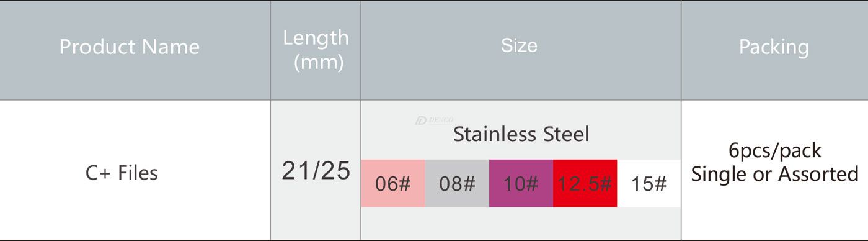Click the 21/25 length value
This screenshot has width=868, height=241.
pyautogui.click(x=316, y=171)
